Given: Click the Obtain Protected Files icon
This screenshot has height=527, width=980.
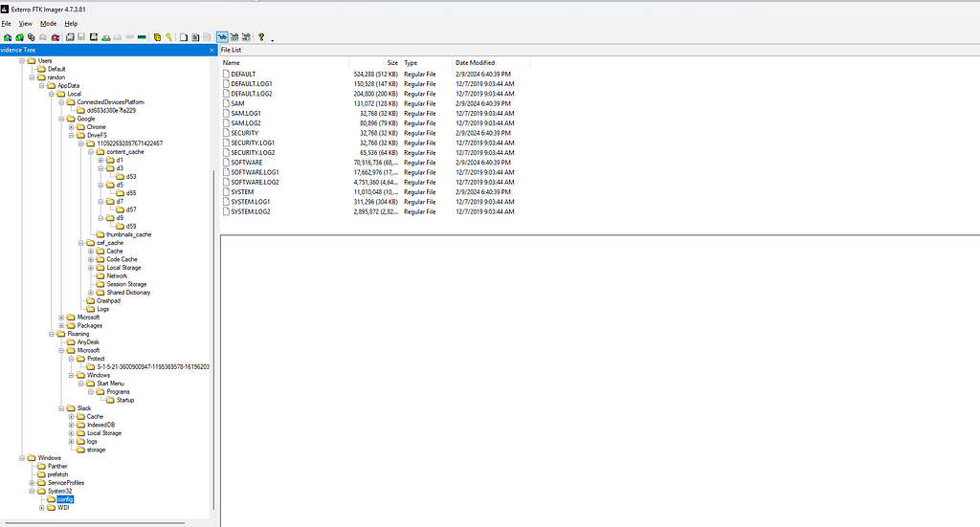Looking at the screenshot, I should (x=157, y=37).
